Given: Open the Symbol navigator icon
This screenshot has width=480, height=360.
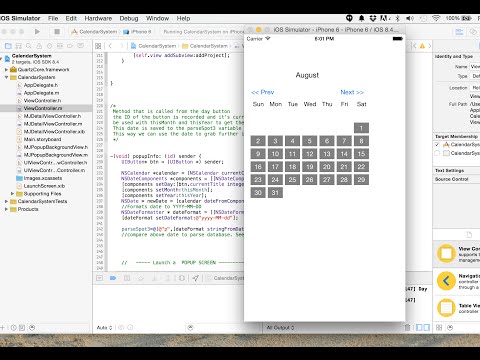Looking at the screenshot, I should (x=19, y=46).
